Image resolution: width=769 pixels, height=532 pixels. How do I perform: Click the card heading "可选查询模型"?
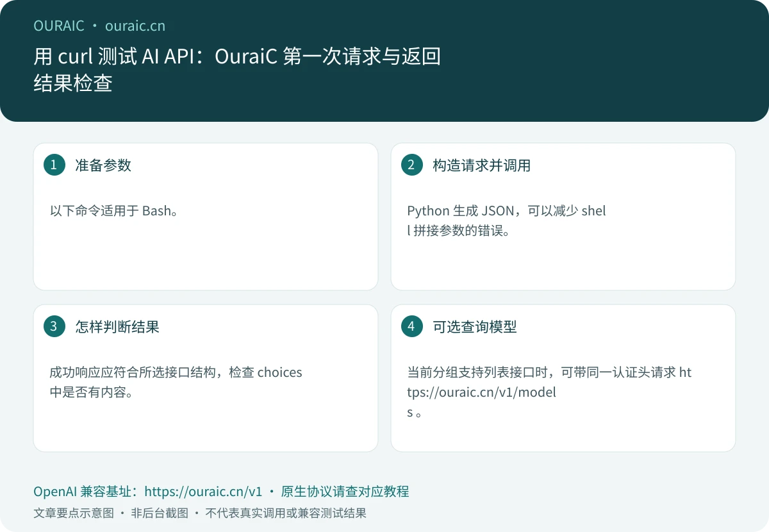[x=475, y=327]
